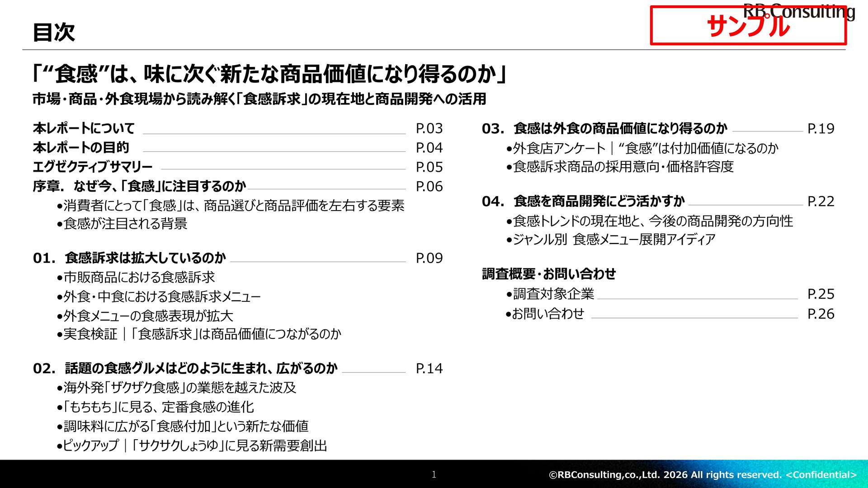Click page number P.04
Viewport: 868px width, 488px height.
[429, 148]
